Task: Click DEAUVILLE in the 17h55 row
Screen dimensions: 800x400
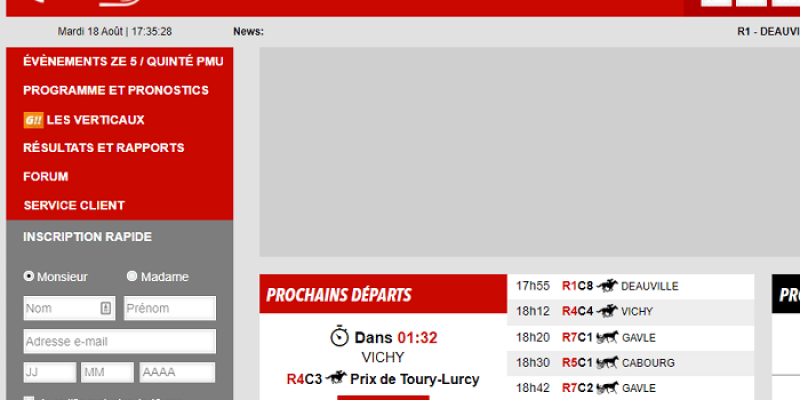Action: coord(649,287)
